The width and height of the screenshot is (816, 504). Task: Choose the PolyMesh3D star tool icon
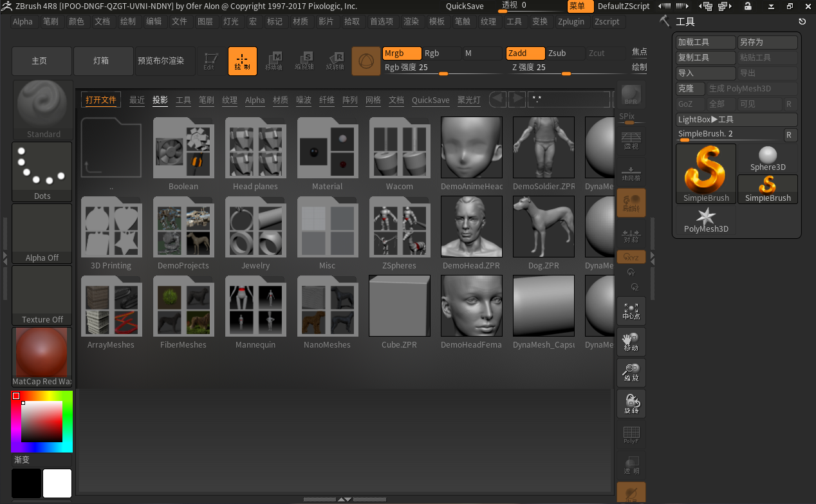[x=706, y=219]
